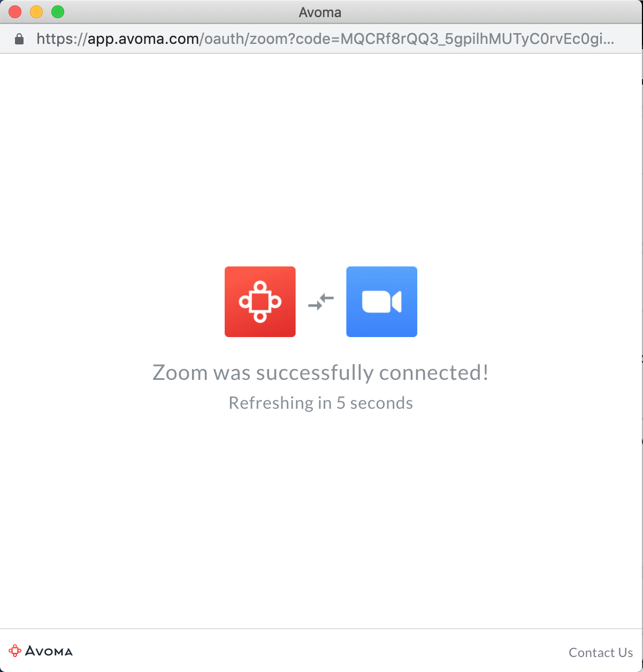The height and width of the screenshot is (672, 643).
Task: Click the Avoma wordmark in the footer
Action: point(49,651)
